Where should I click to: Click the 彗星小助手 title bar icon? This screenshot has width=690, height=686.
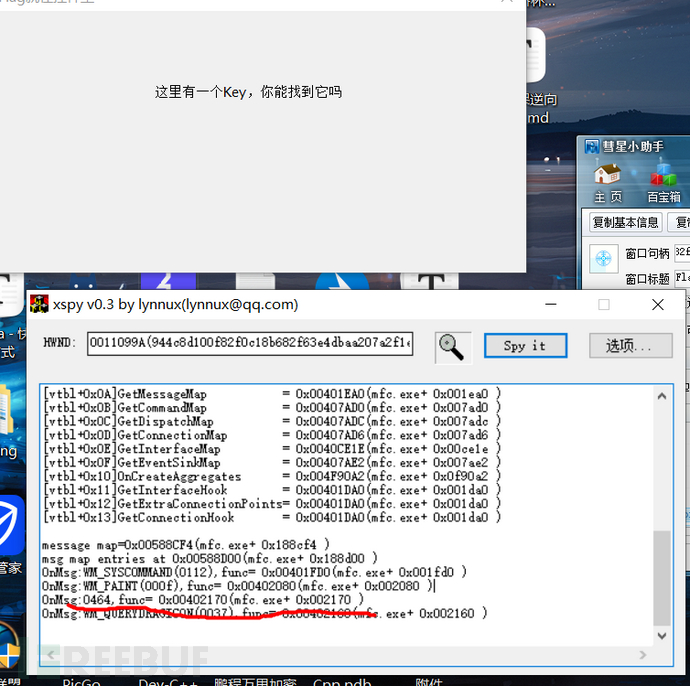click(592, 146)
